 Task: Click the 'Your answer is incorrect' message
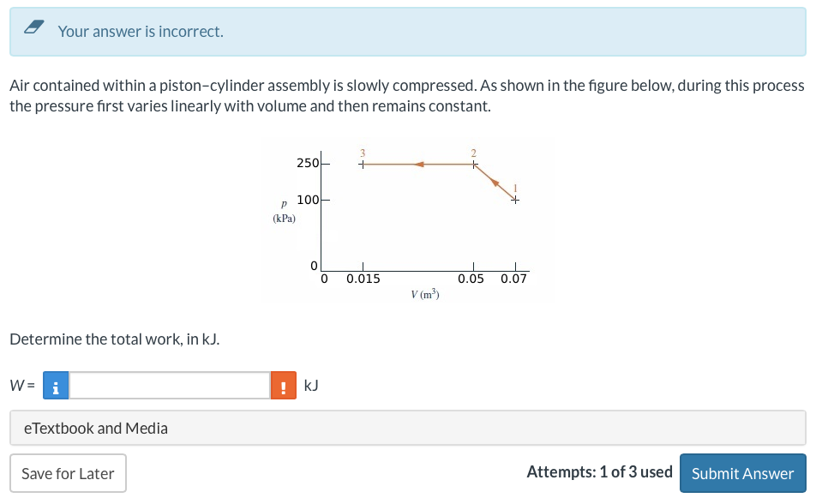pos(141,32)
